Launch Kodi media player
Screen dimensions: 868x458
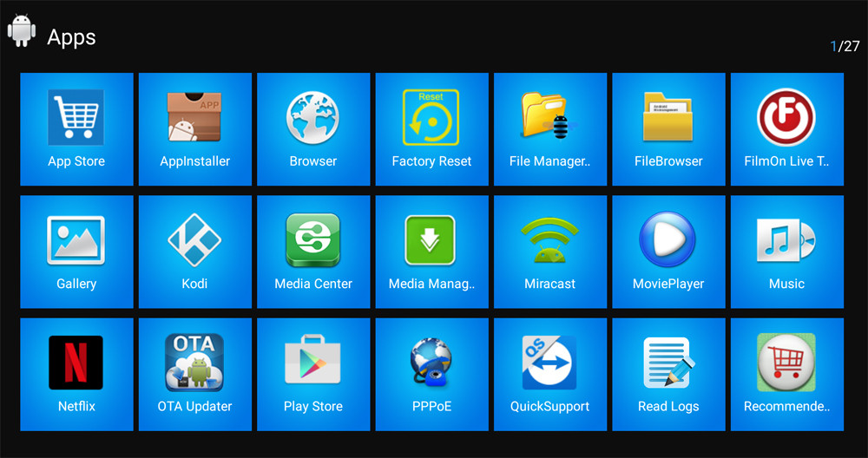tap(194, 251)
